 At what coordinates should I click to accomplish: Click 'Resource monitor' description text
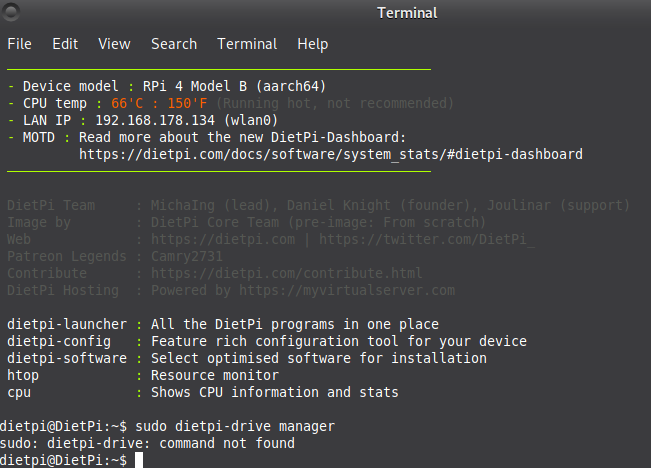pyautogui.click(x=215, y=375)
